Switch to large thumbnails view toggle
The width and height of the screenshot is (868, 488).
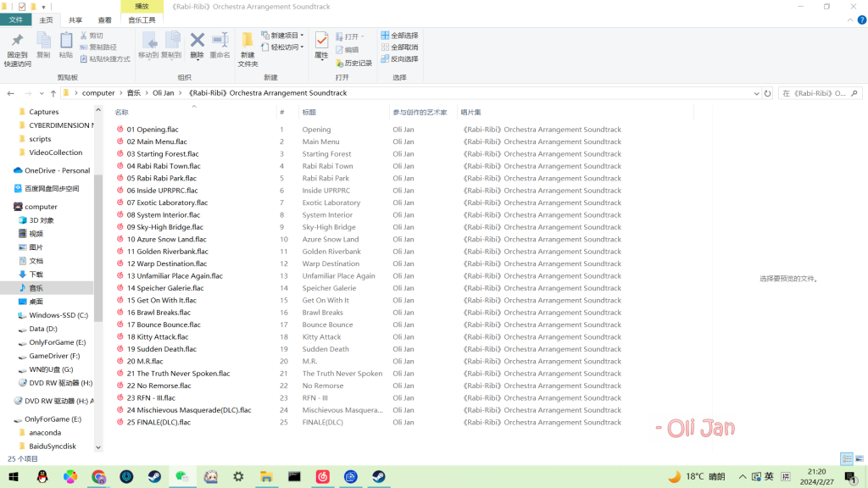859,458
